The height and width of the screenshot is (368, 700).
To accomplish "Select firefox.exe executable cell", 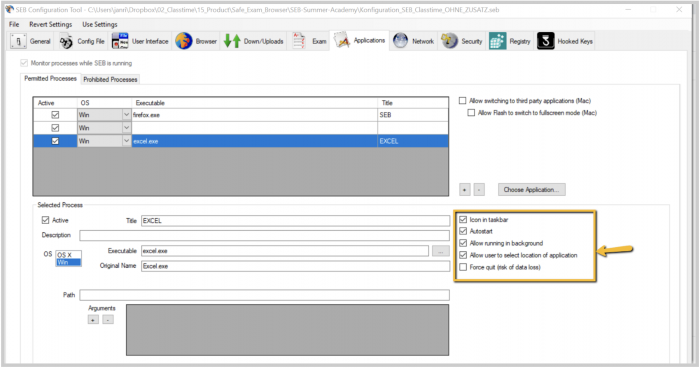I will tap(254, 115).
